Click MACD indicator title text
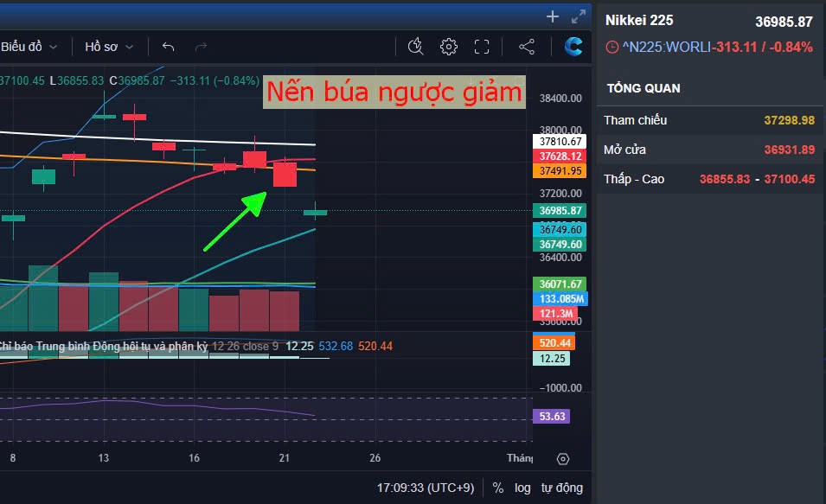Screen dimensions: 826x504 (104, 346)
